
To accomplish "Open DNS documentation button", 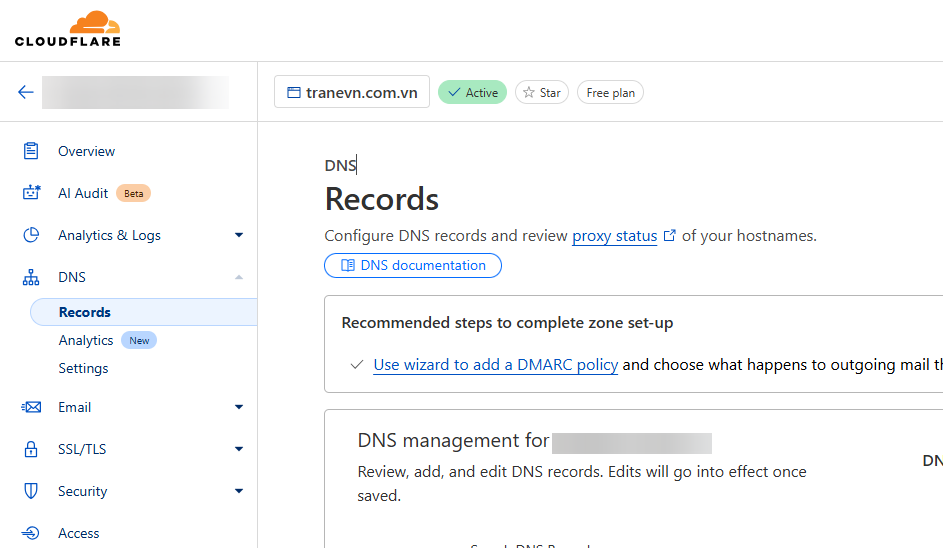I will click(x=413, y=265).
